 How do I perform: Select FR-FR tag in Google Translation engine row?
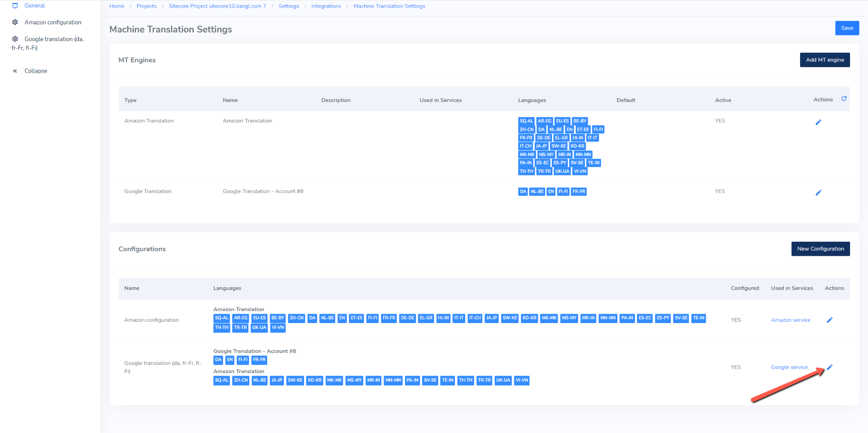pos(579,192)
